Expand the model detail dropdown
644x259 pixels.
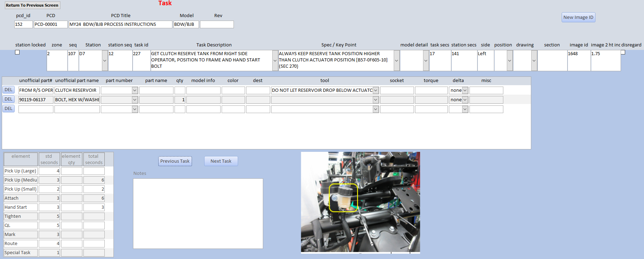[x=426, y=60]
